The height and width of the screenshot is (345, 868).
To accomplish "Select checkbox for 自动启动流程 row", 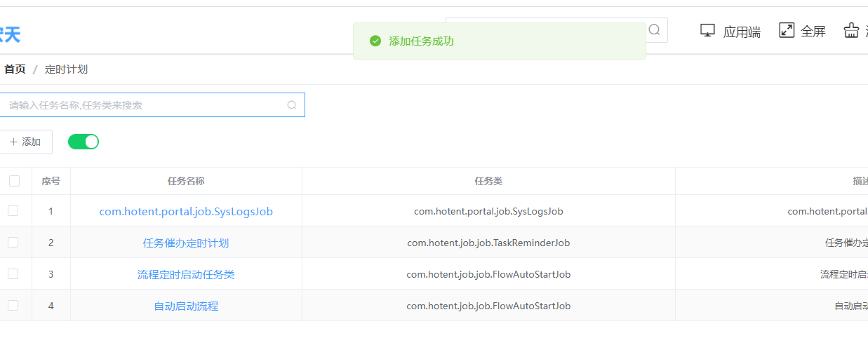I will (x=13, y=305).
